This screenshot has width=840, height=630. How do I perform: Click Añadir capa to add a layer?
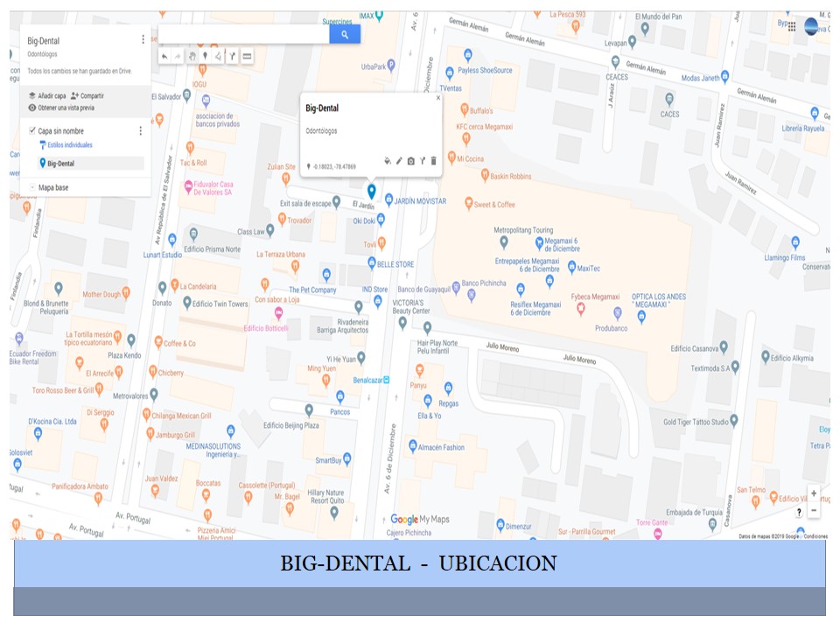46,95
